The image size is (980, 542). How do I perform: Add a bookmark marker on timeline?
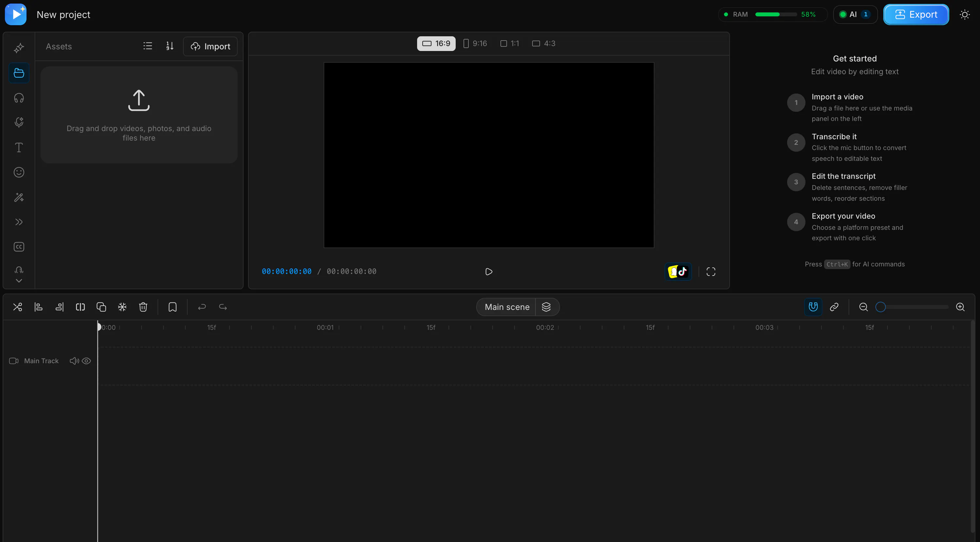click(x=172, y=307)
